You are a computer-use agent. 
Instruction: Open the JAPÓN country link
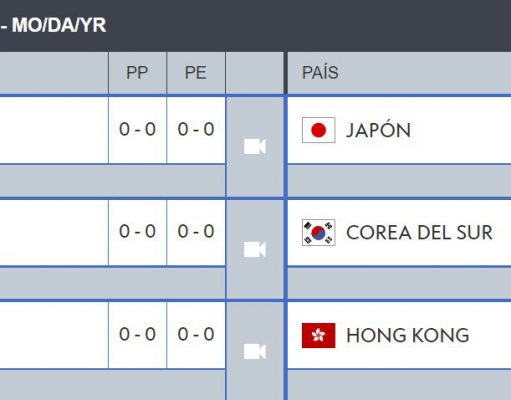tap(378, 130)
